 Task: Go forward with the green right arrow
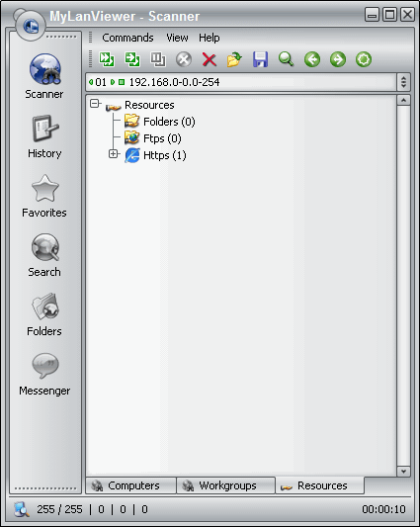(x=338, y=59)
